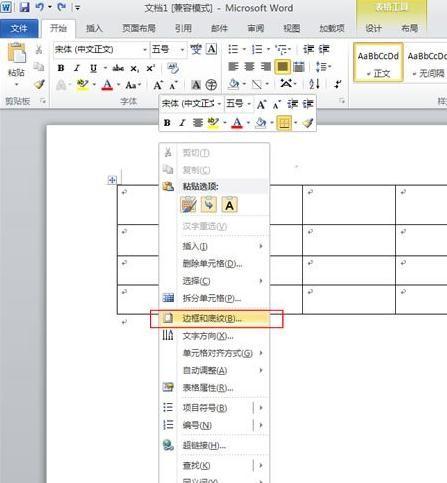Click Decrease Indent icon in ribbon
Viewport: 447px width, 483px height.
308,49
